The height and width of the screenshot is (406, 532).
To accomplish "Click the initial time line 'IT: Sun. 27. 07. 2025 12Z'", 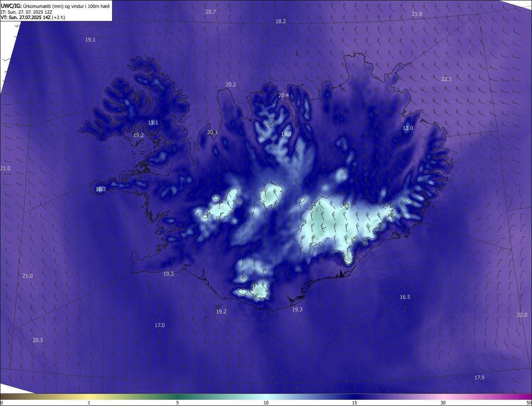I will tap(27, 12).
